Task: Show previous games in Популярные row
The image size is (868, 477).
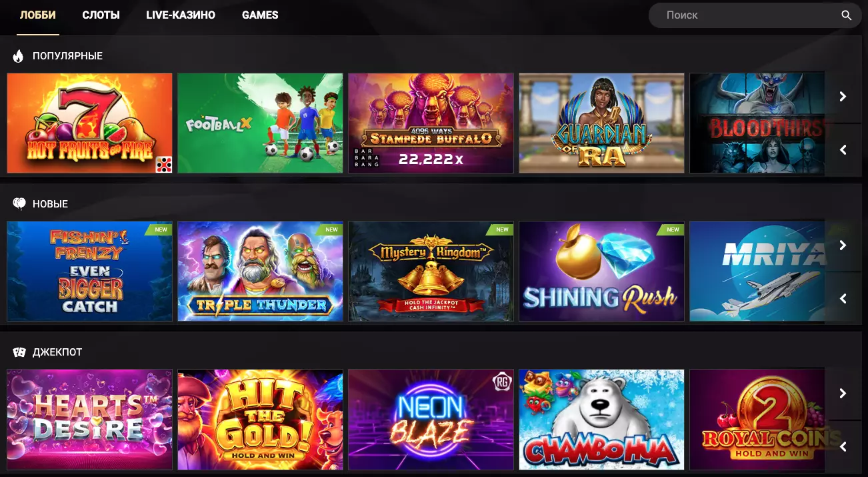Action: pos(843,150)
